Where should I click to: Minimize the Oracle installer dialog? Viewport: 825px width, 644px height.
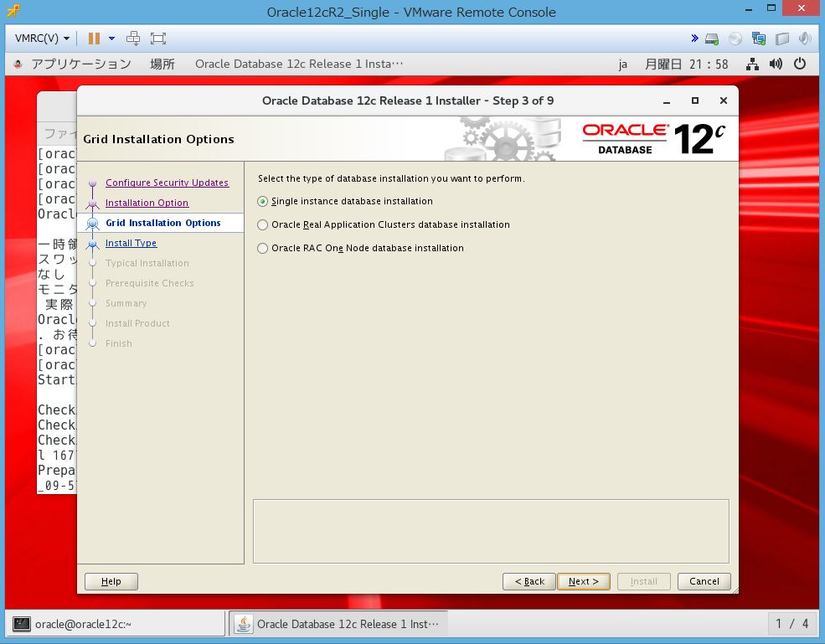point(667,101)
